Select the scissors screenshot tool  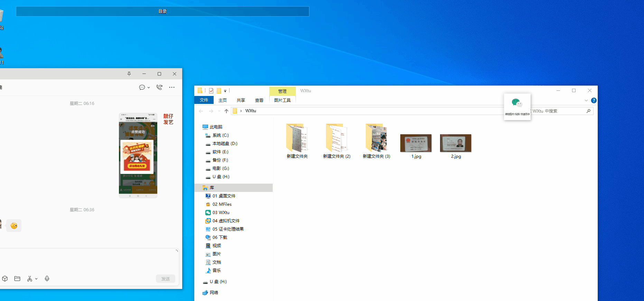pyautogui.click(x=30, y=279)
